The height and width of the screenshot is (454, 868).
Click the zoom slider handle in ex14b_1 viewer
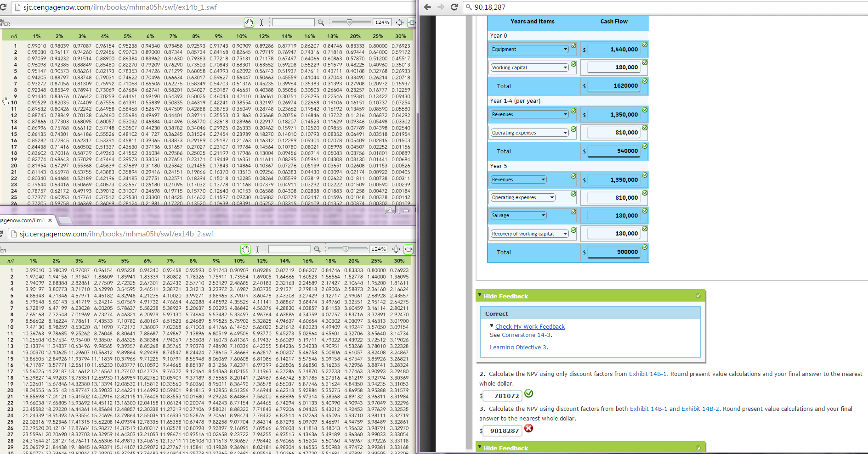click(x=349, y=22)
